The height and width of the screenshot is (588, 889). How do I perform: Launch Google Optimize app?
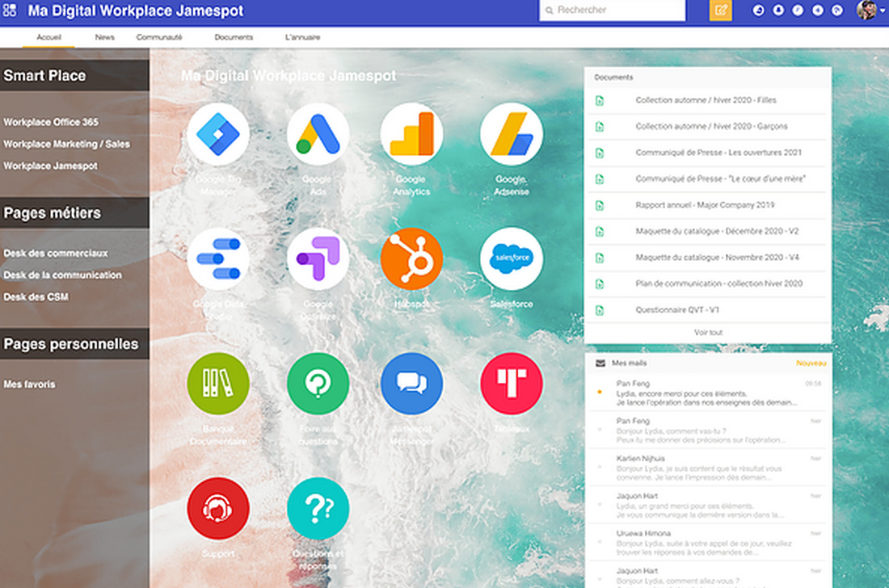(318, 259)
